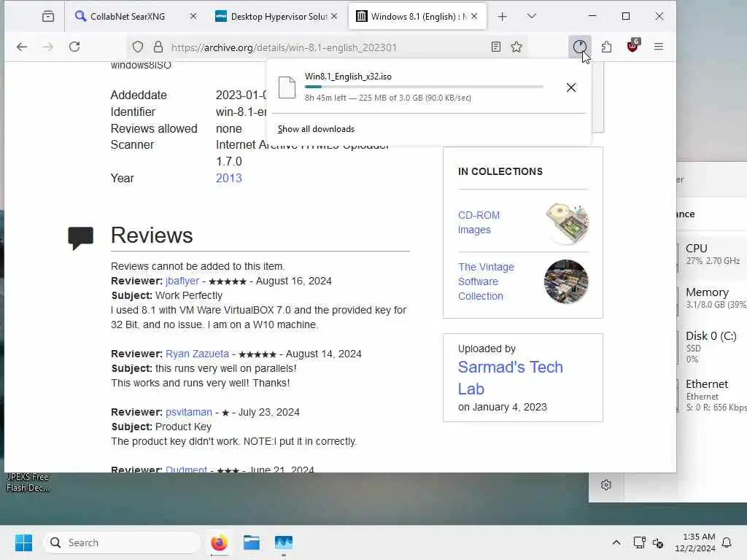The width and height of the screenshot is (747, 560).
Task: Open the clock showing 1:35 AM
Action: [x=694, y=542]
